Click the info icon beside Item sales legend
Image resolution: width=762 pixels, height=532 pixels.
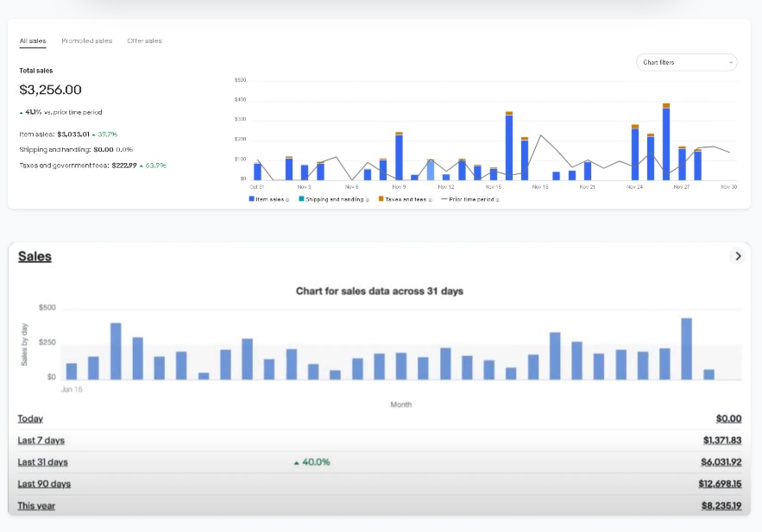click(287, 199)
